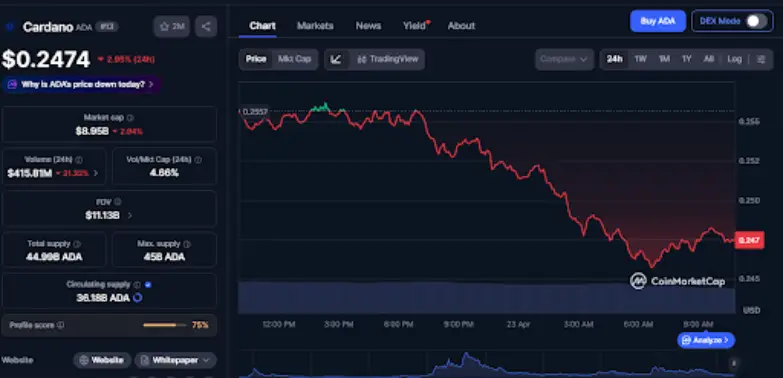Click the $0.2474 price heading
Image resolution: width=783 pixels, height=378 pixels.
click(46, 59)
